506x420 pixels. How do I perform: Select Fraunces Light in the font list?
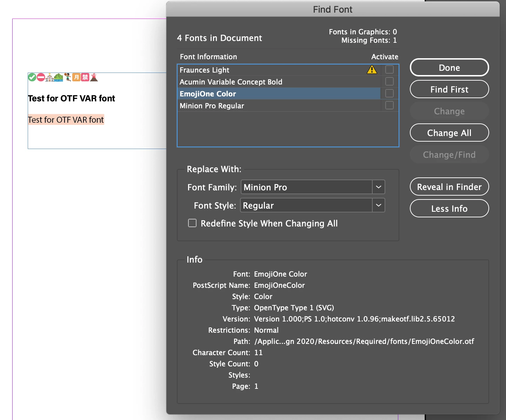[279, 70]
